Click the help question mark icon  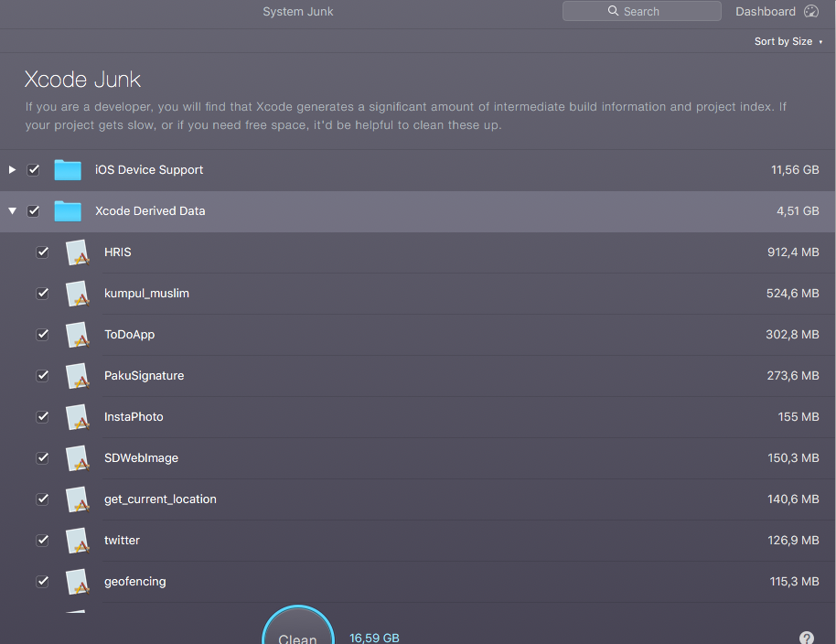[807, 638]
